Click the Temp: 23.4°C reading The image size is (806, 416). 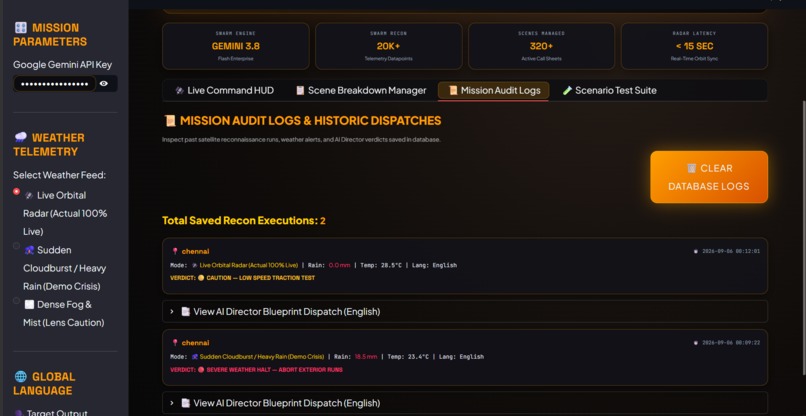pos(408,357)
